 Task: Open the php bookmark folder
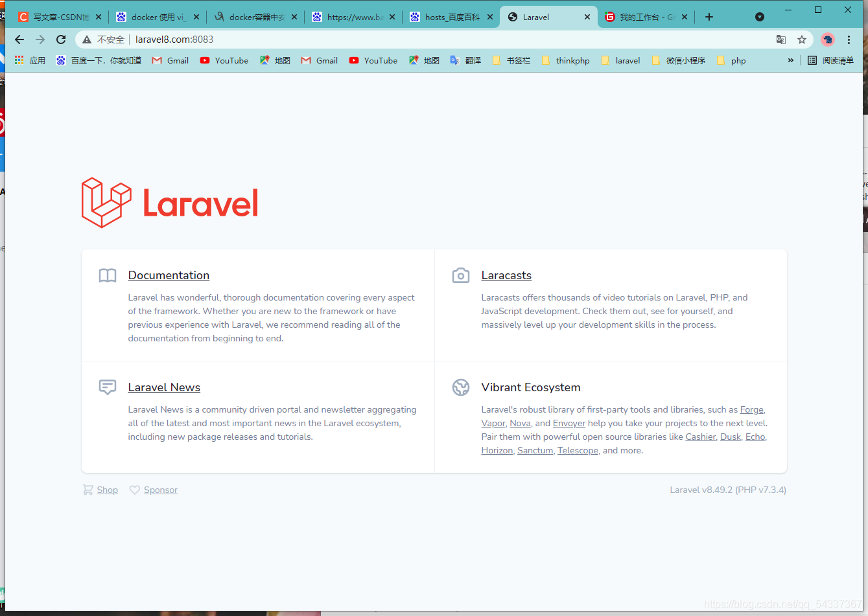pos(731,60)
